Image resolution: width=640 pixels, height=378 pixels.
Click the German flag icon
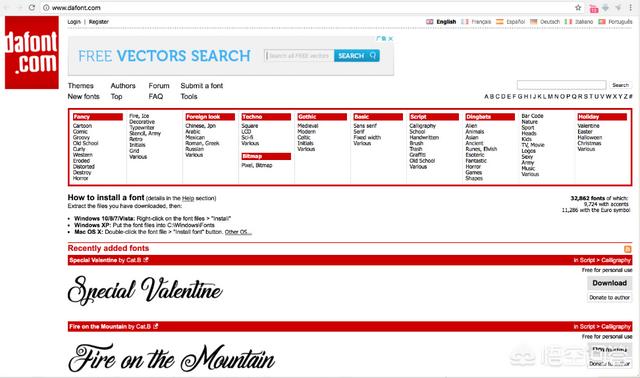click(533, 22)
